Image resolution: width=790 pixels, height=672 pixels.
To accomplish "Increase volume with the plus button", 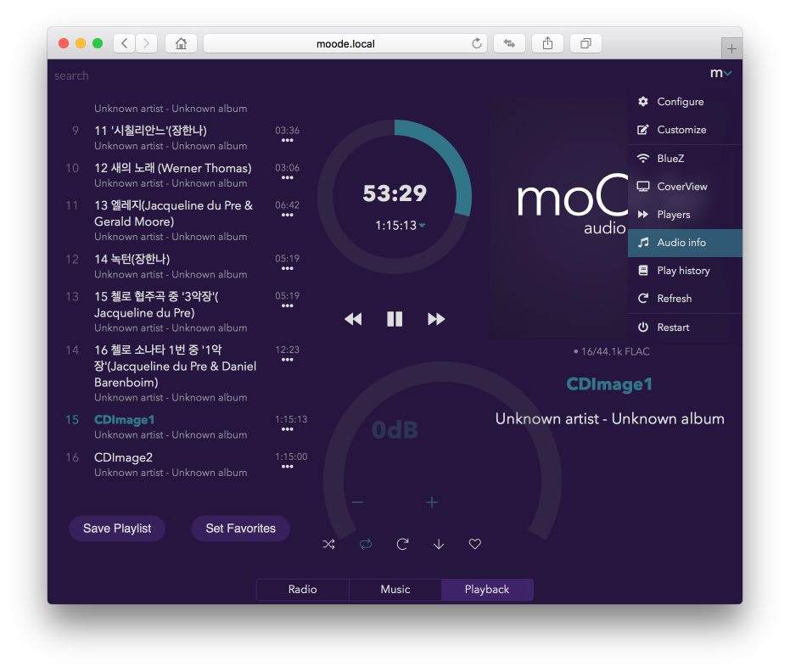I will pos(432,502).
